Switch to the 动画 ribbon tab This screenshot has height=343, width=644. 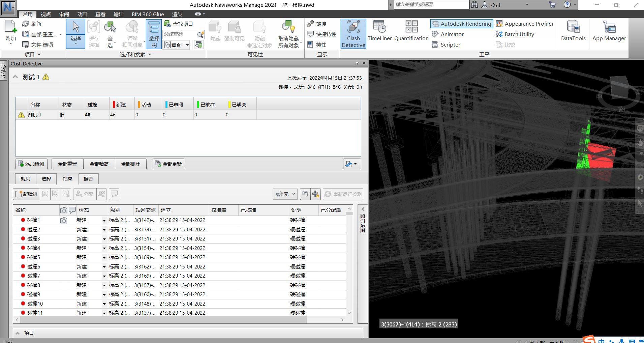coord(82,14)
